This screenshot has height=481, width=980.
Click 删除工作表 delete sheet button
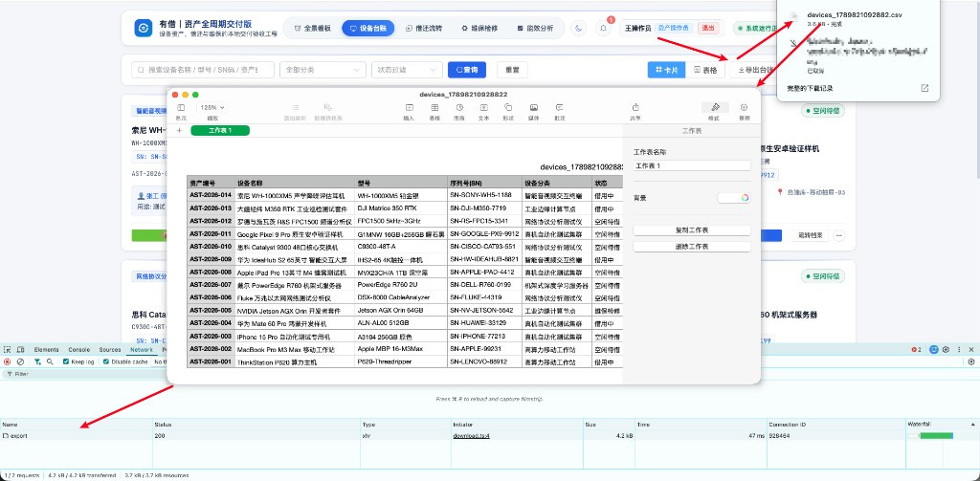click(692, 247)
